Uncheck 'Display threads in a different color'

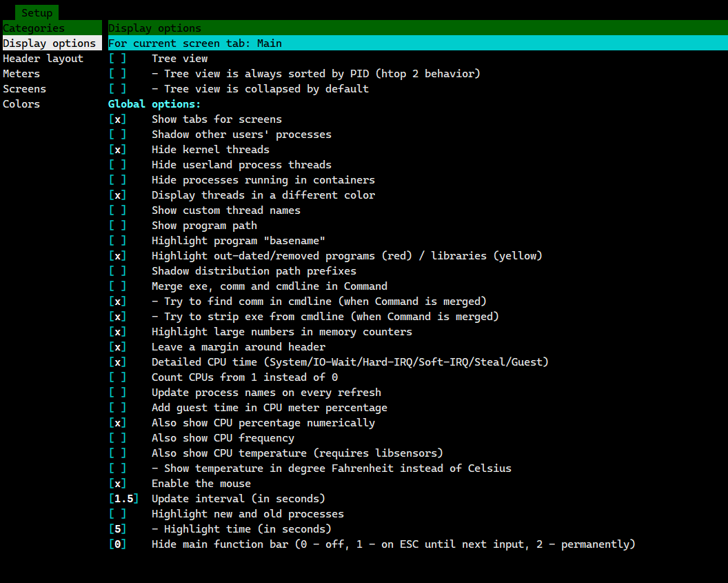click(x=117, y=195)
